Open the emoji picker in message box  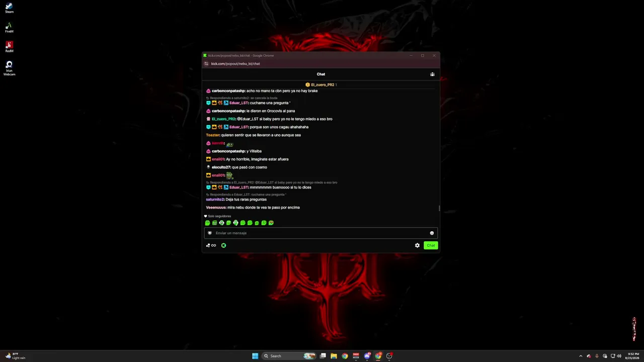432,233
